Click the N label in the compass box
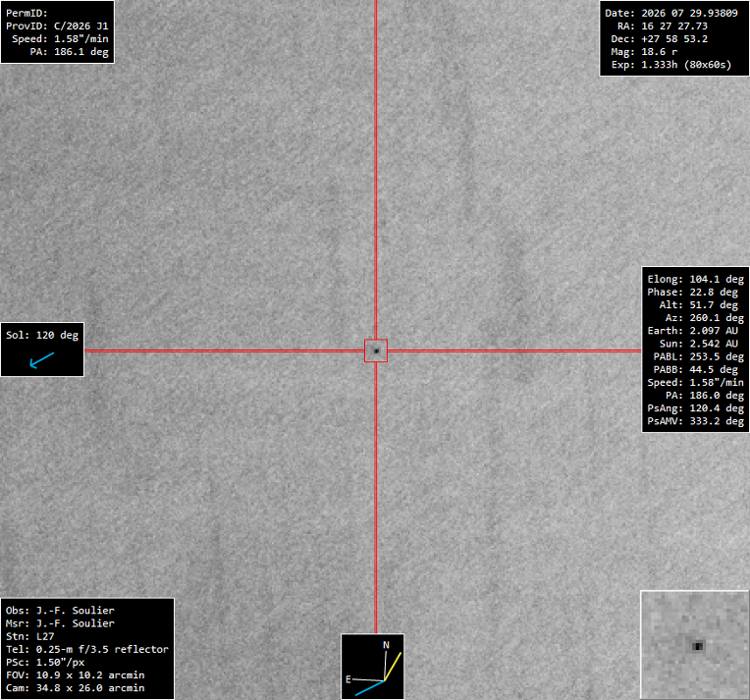Image resolution: width=750 pixels, height=700 pixels. click(386, 645)
